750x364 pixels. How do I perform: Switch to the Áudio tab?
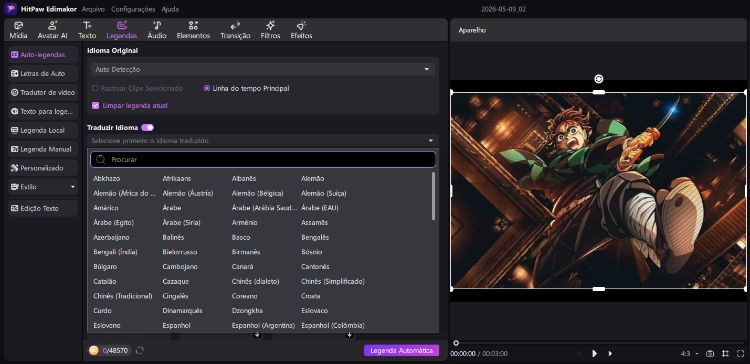click(x=157, y=30)
